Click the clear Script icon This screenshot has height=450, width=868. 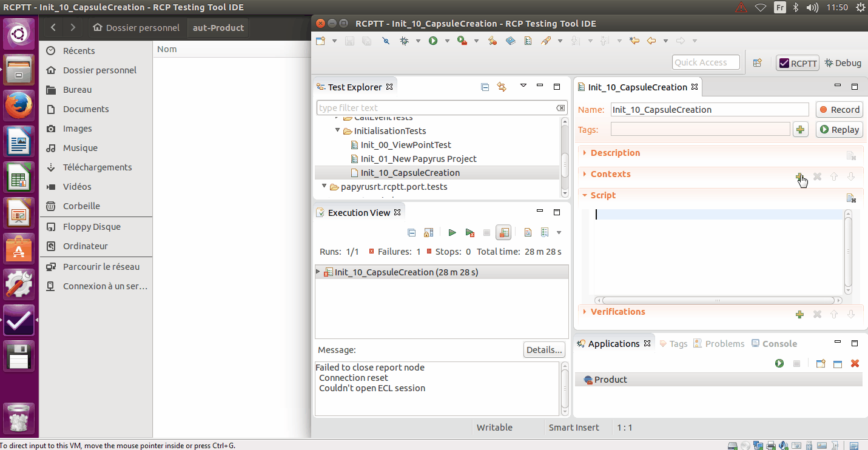pyautogui.click(x=851, y=198)
